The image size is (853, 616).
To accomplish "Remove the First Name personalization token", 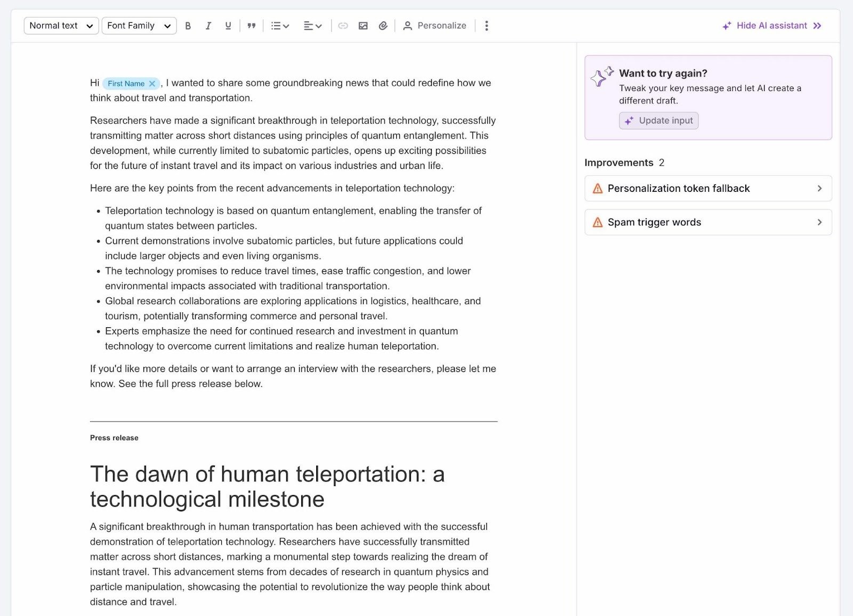I will [152, 83].
